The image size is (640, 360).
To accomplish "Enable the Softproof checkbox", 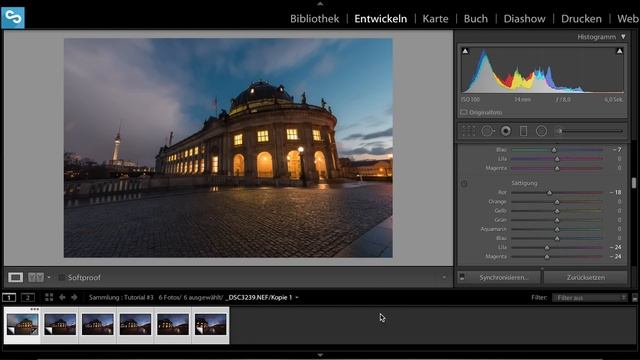I will point(62,278).
